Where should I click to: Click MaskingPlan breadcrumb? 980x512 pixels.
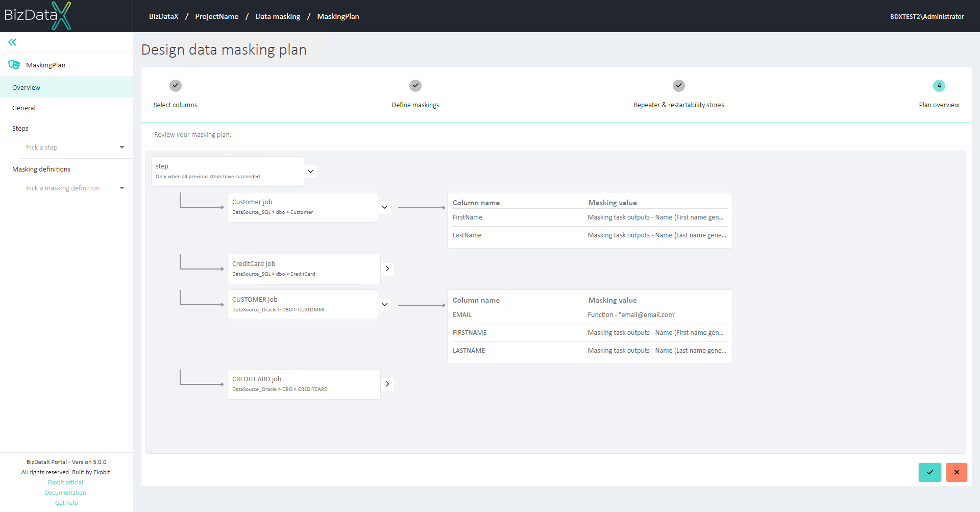click(338, 16)
